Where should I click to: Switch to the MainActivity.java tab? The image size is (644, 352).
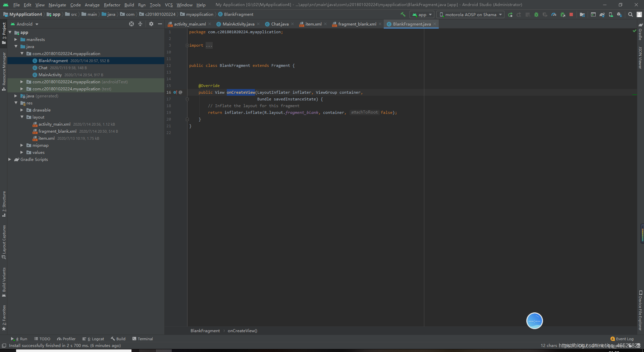coord(238,24)
